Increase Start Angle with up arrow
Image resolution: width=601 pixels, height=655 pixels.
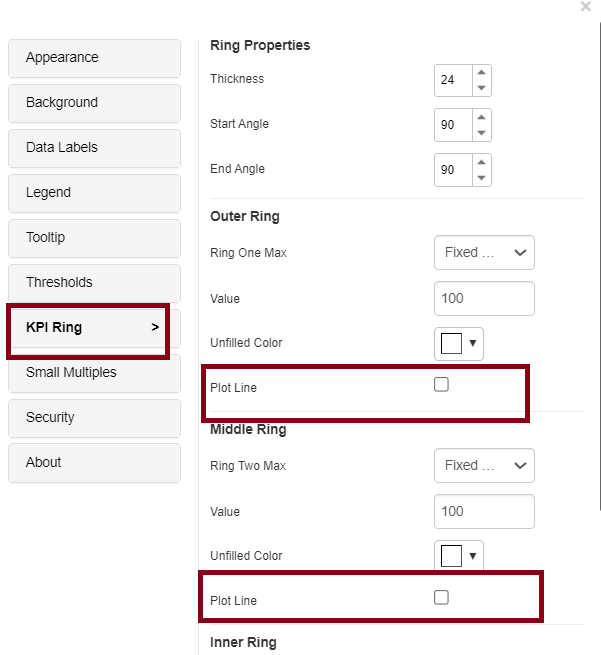tap(481, 118)
